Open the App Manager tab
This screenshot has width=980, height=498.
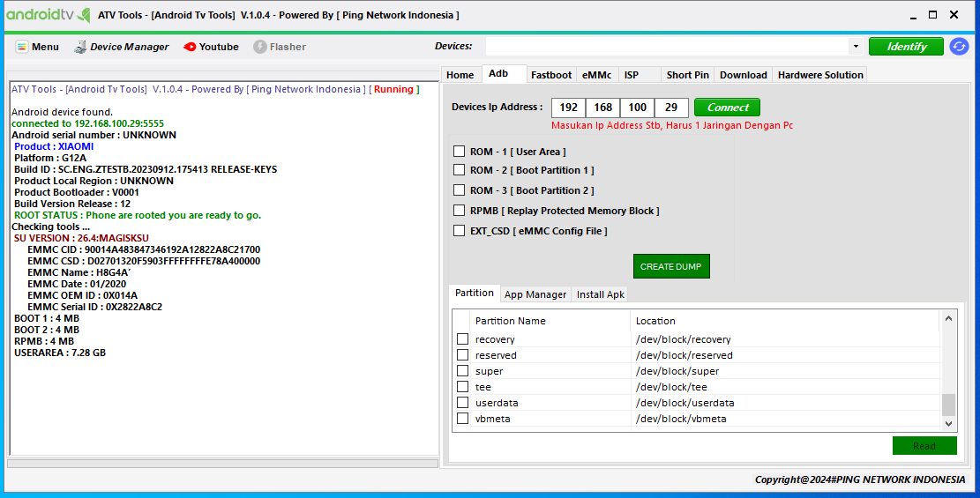coord(535,294)
